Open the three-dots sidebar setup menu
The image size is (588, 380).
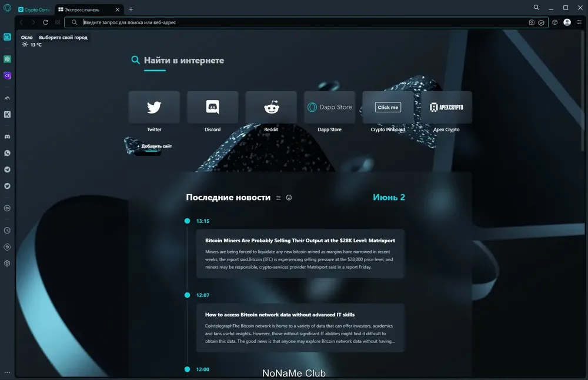tap(7, 372)
